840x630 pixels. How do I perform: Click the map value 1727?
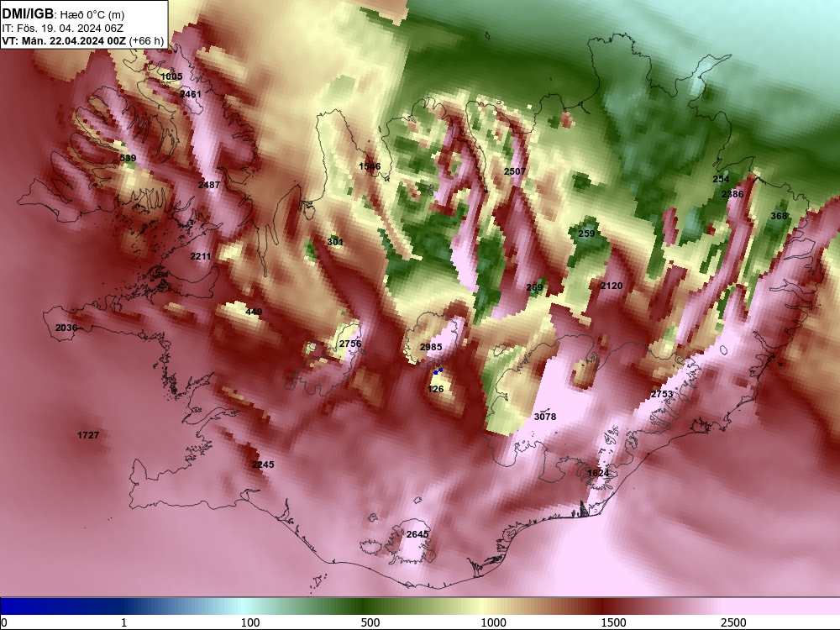(88, 435)
